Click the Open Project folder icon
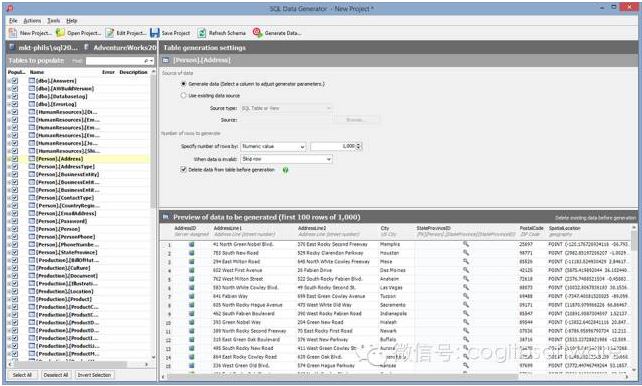This screenshot has height=386, width=642. (x=60, y=33)
